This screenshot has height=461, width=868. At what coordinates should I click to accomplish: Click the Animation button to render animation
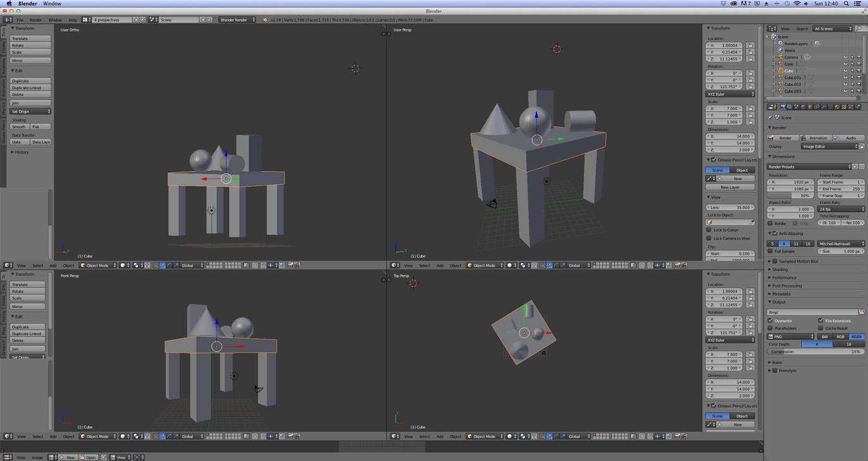(x=819, y=137)
